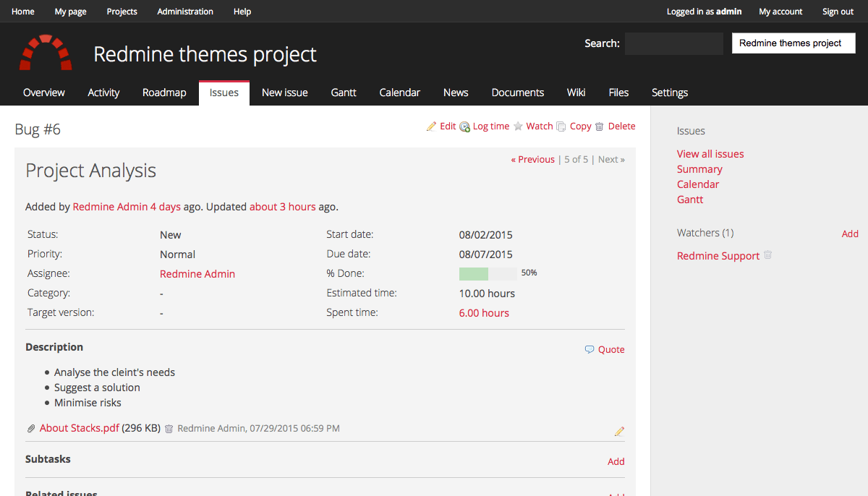Add a subtask with the Add link

point(616,462)
